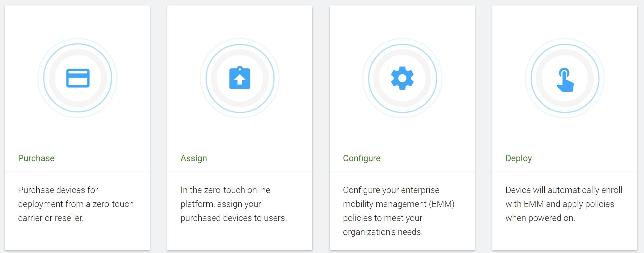Click the "platform, assign your" text line
This screenshot has height=253, width=644.
[221, 204]
